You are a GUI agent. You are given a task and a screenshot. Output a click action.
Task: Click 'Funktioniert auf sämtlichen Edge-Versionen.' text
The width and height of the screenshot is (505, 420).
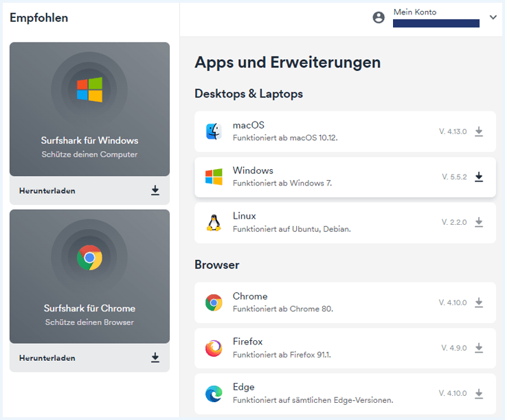pos(313,400)
